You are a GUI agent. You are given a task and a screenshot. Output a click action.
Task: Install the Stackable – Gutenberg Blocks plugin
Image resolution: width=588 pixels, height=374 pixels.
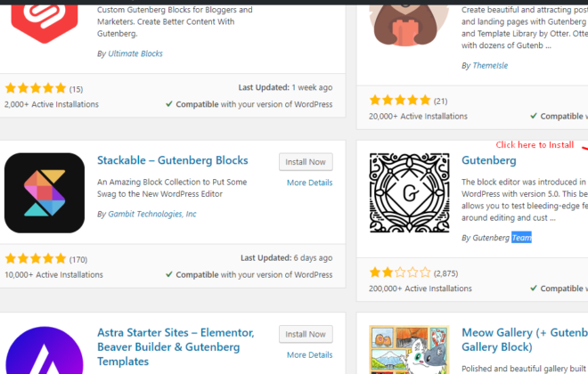[x=306, y=162]
